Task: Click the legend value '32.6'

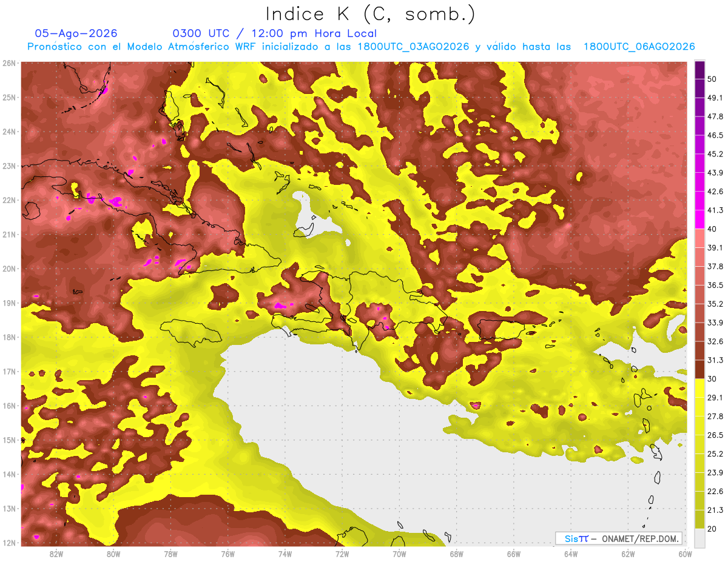Action: (716, 341)
